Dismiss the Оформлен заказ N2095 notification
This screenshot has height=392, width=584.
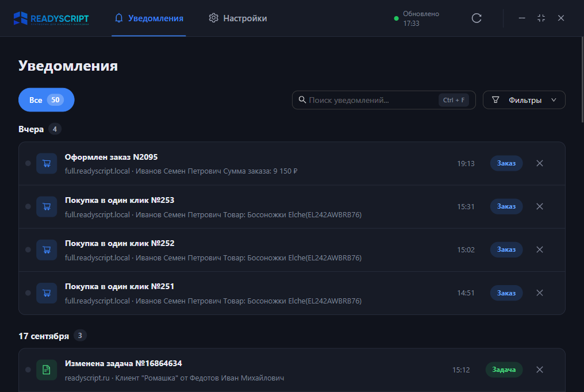[x=540, y=163]
